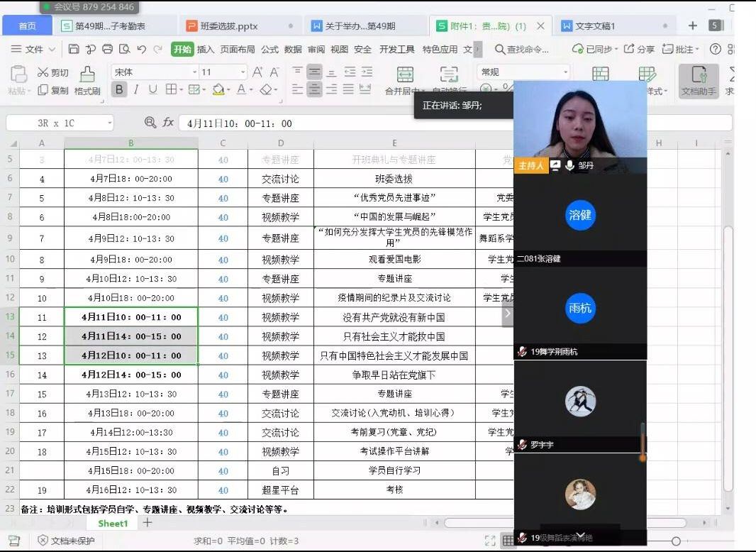Click the fx insert function icon

(168, 123)
